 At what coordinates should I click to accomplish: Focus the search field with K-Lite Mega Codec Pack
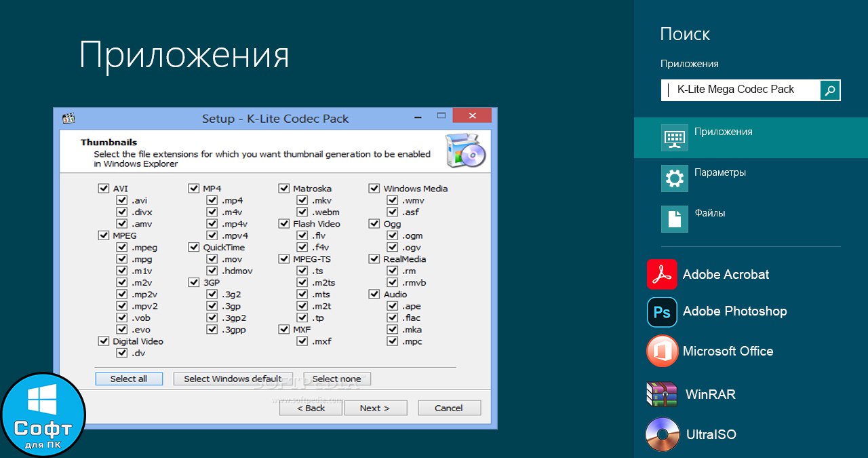[741, 90]
